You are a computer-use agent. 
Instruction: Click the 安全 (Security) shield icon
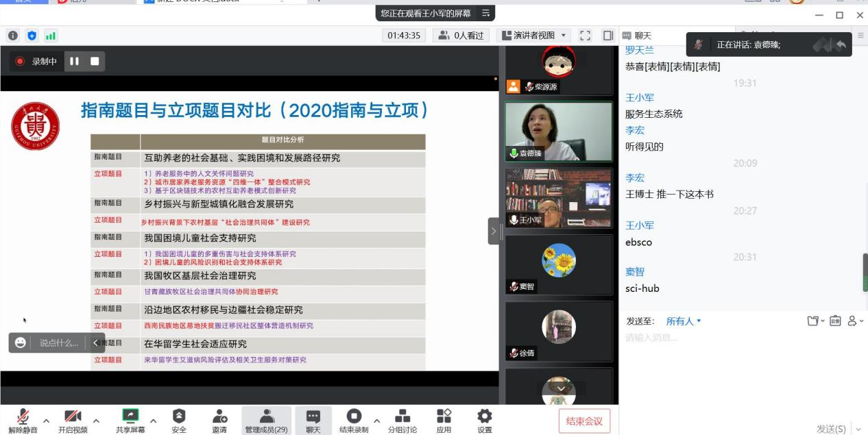tap(179, 416)
